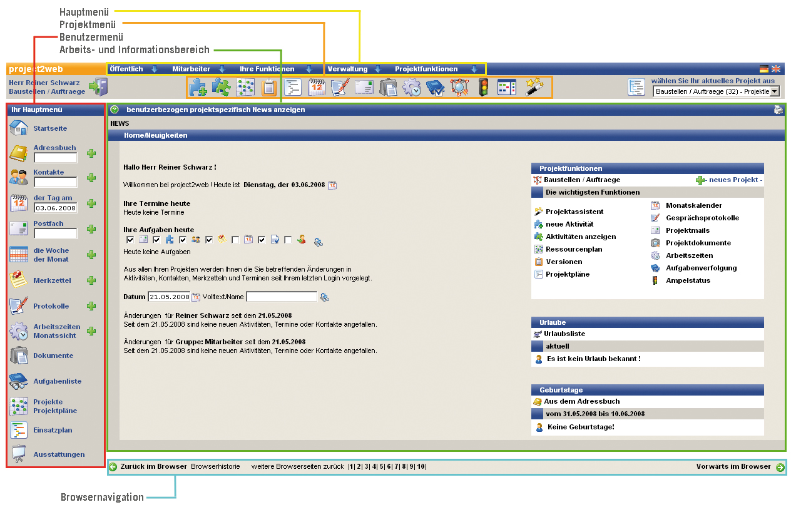Click the Startseite house icon
This screenshot has width=791, height=532.
click(19, 128)
